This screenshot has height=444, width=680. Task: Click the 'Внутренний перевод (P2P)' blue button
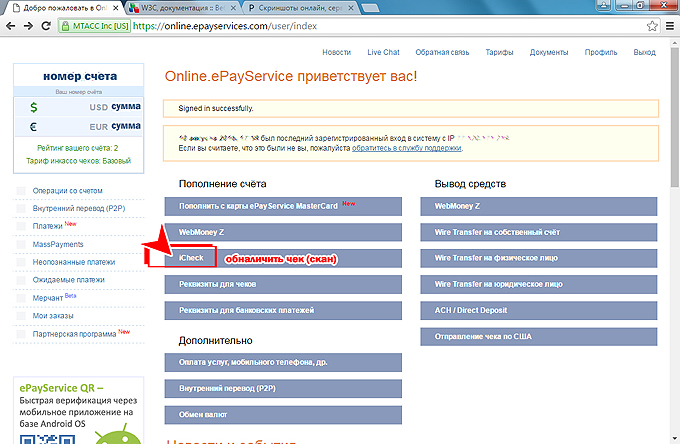tap(283, 388)
